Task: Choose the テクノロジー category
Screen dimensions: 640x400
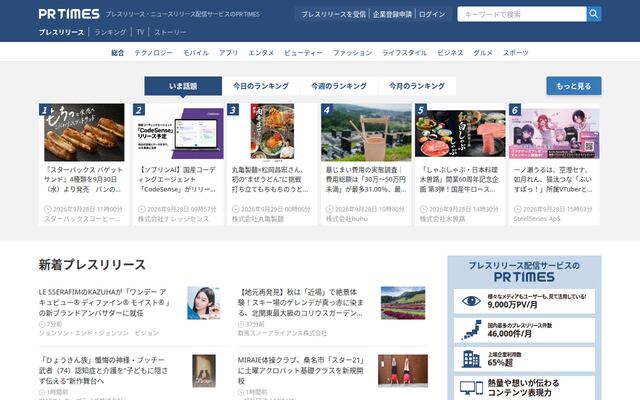Action: tap(153, 53)
